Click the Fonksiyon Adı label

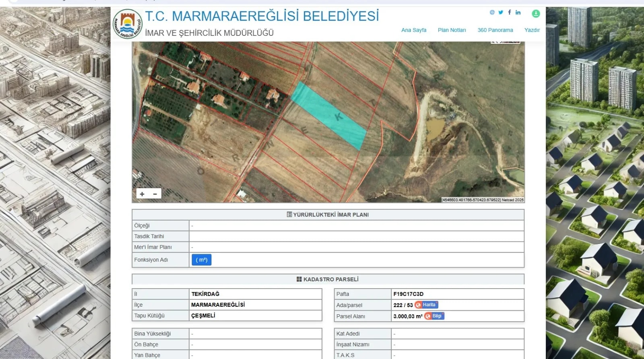click(x=151, y=260)
